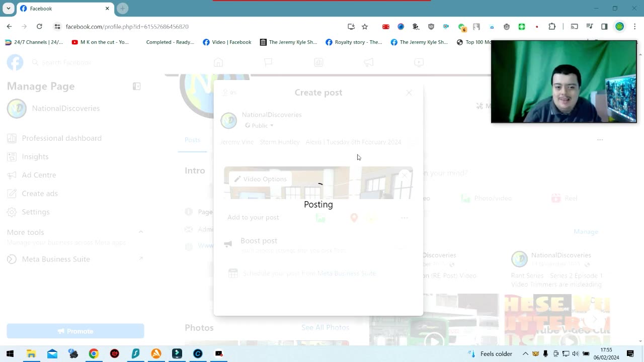The image size is (644, 362).
Task: Click See All Photos link
Action: tap(325, 328)
